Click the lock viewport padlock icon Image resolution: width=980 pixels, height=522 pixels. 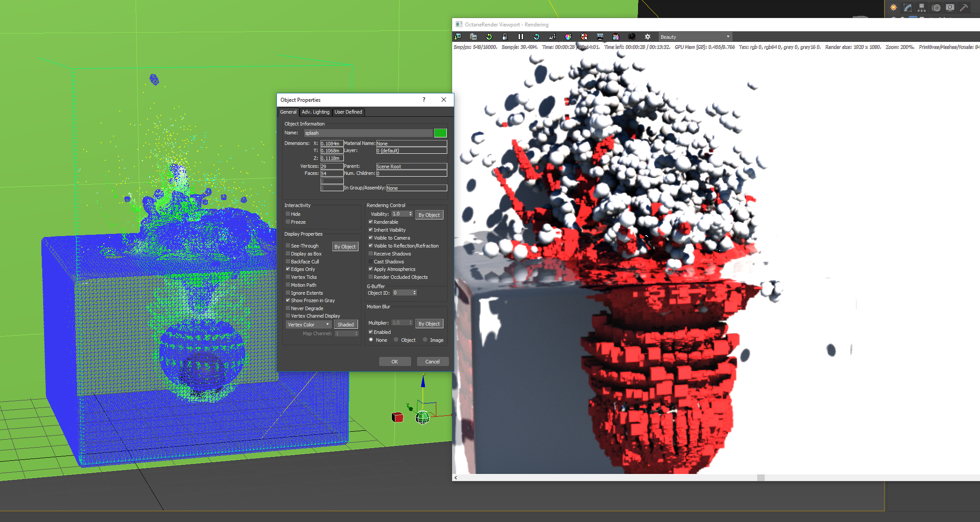505,37
